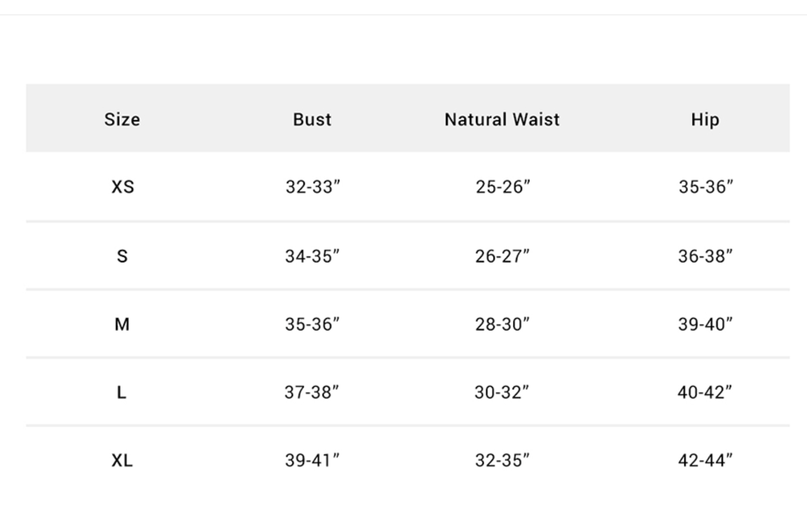Click the L size row label

(121, 392)
